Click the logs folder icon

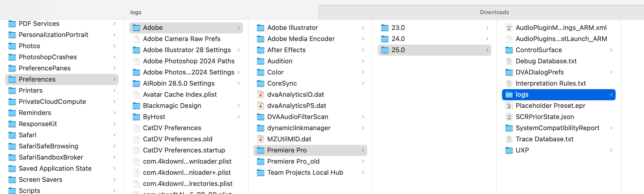tap(509, 94)
